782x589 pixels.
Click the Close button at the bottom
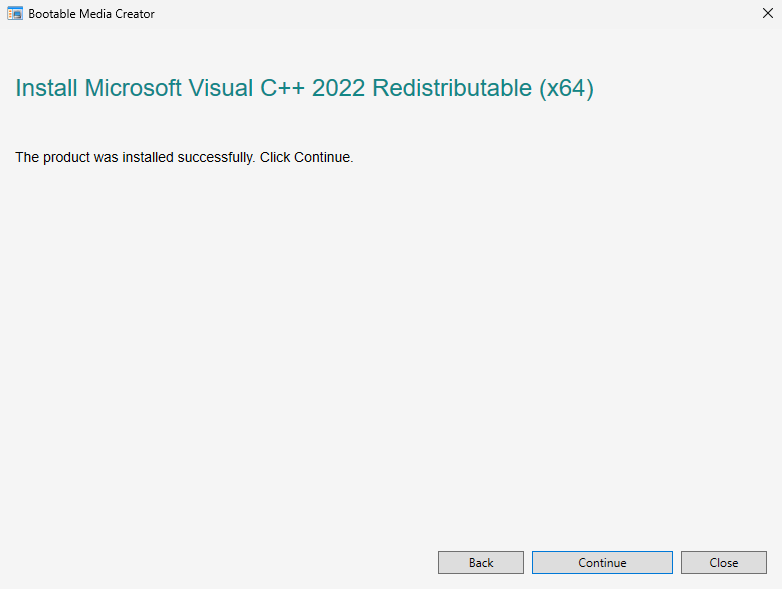pyautogui.click(x=724, y=563)
